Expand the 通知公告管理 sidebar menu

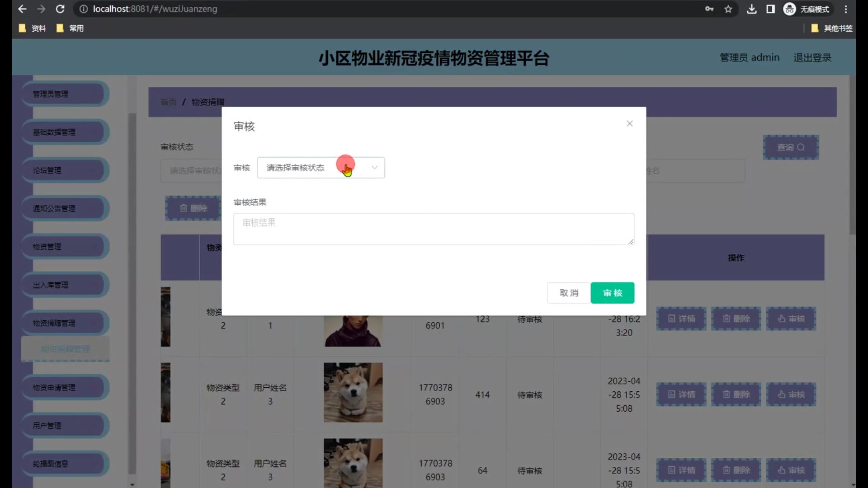click(x=65, y=208)
